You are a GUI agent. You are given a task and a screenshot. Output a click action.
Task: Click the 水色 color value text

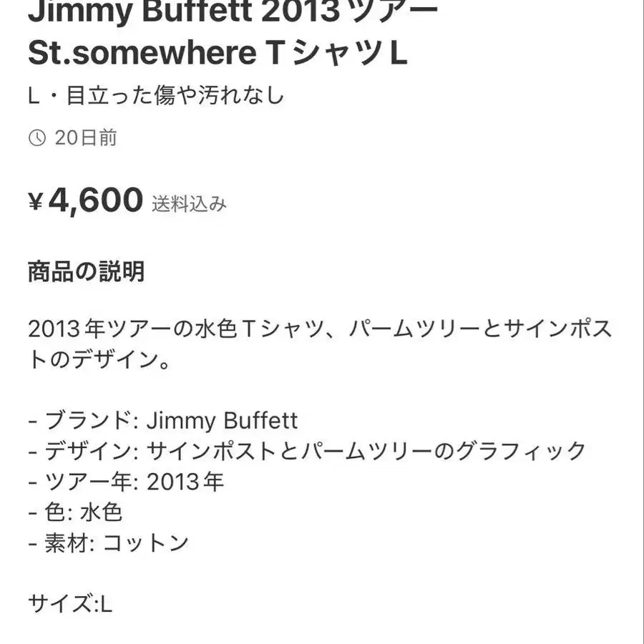(x=101, y=512)
